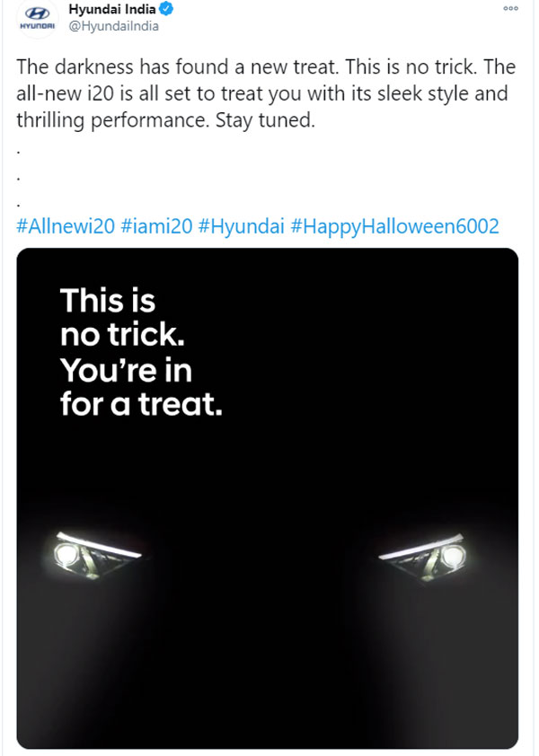Click "for a treat." text in the image
Screen dimensions: 539x756
141,404
